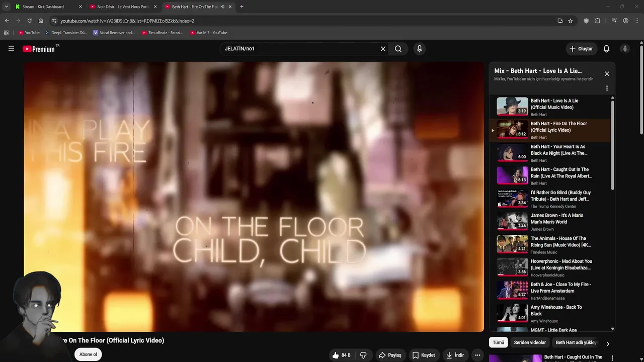Screen dimensions: 644x362
Task: Start voice search with microphone
Action: pyautogui.click(x=419, y=49)
